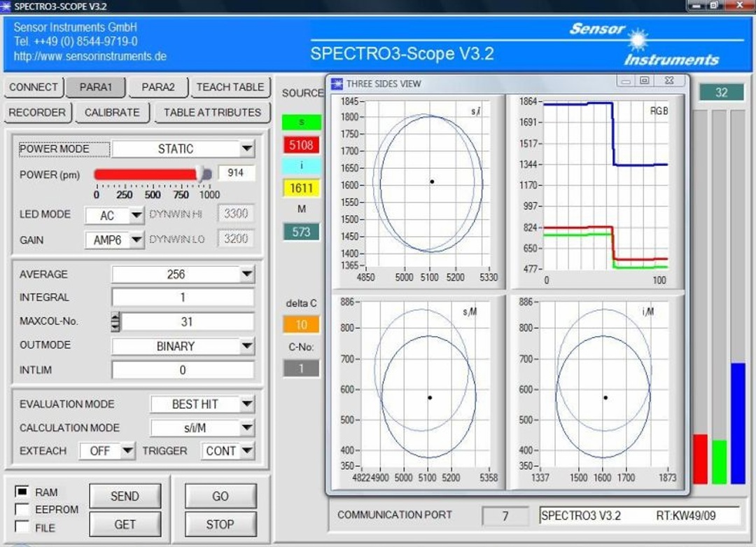Click the DYNWIN LO field
This screenshot has width=756, height=547.
coord(236,238)
